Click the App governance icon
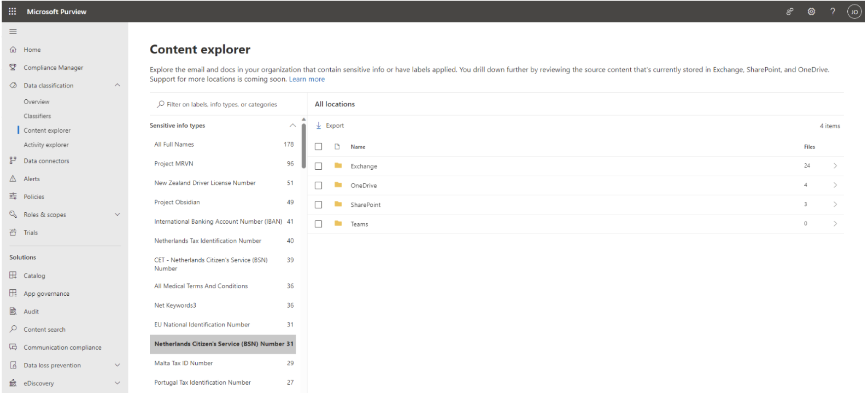The image size is (868, 393). [x=13, y=293]
